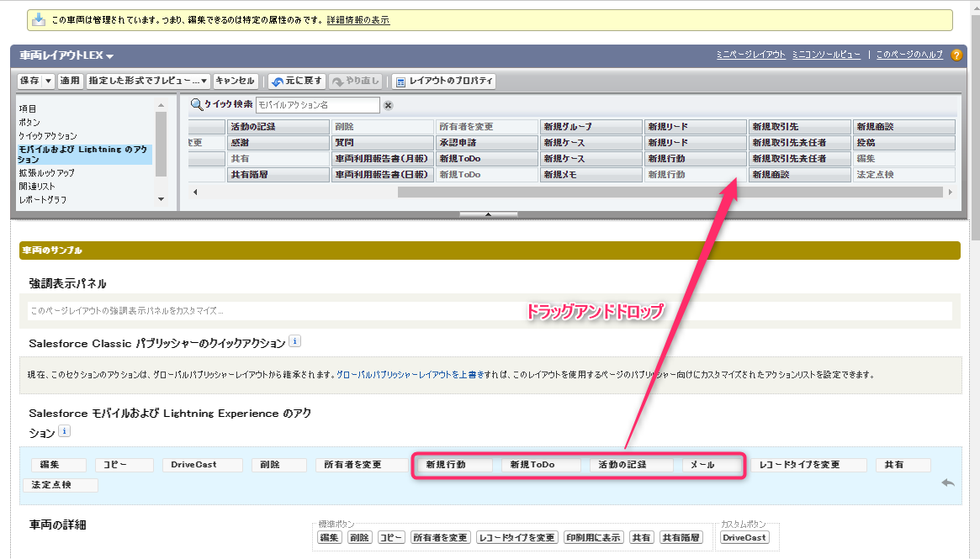The width and height of the screenshot is (980, 559).
Task: Open このページのヘルプ link
Action: pos(909,55)
